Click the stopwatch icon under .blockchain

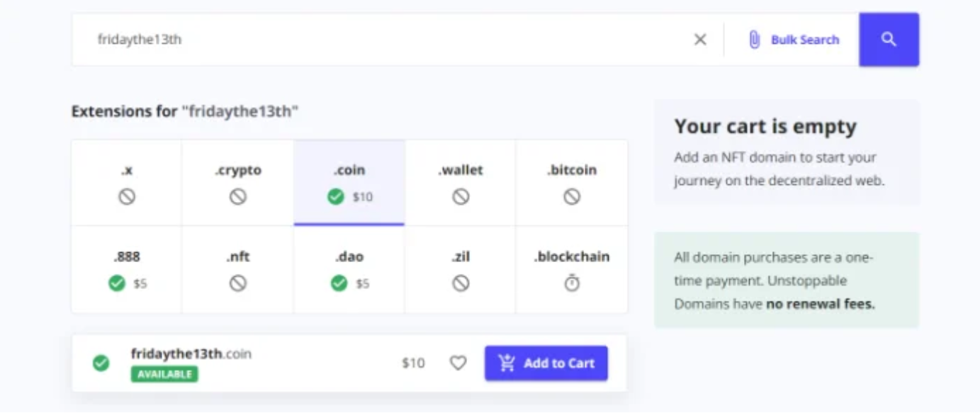[572, 283]
